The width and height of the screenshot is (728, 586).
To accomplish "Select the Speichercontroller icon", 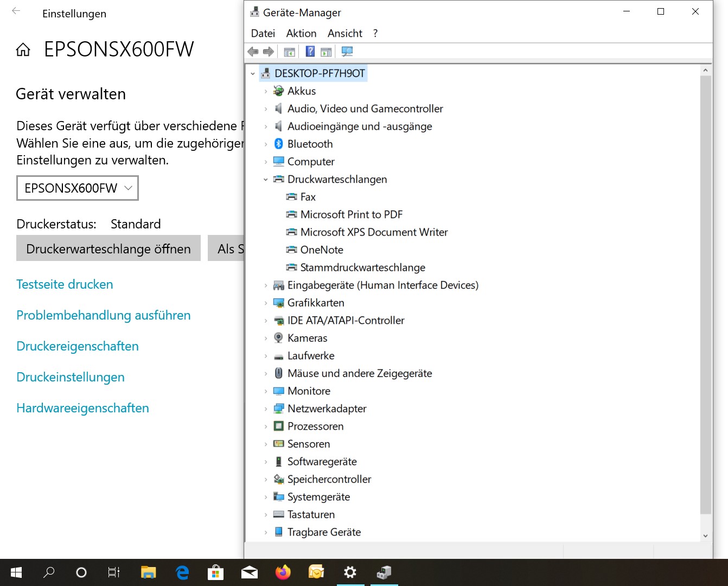I will (x=279, y=479).
